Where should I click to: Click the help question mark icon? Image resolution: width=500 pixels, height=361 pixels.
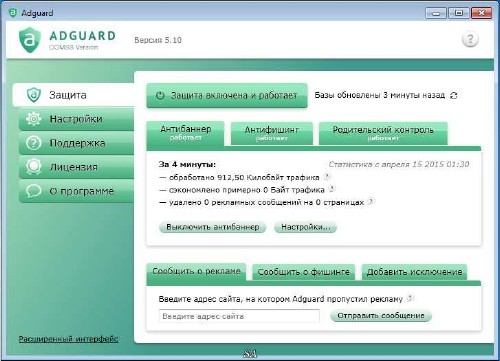pyautogui.click(x=470, y=40)
